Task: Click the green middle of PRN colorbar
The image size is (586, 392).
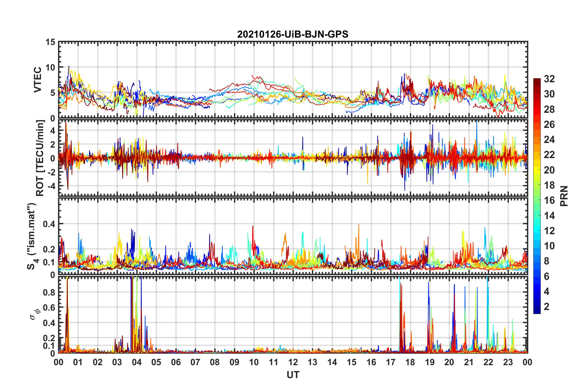Action: tap(537, 196)
